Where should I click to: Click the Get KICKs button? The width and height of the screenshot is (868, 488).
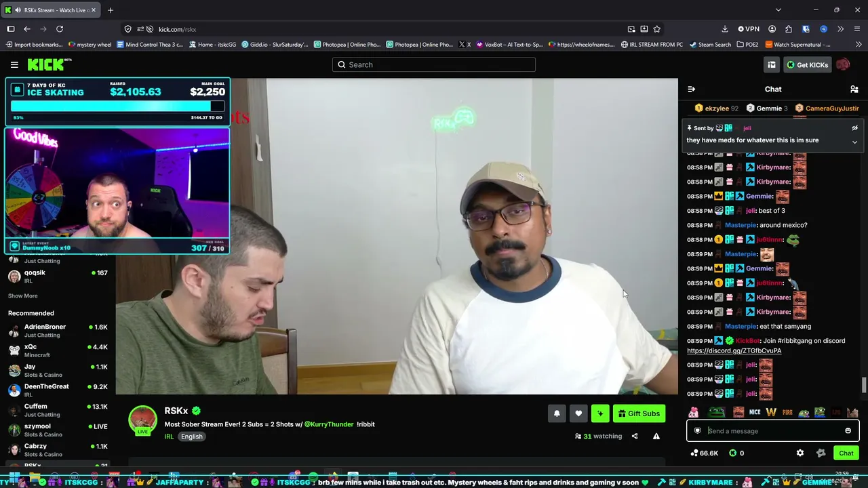[807, 64]
